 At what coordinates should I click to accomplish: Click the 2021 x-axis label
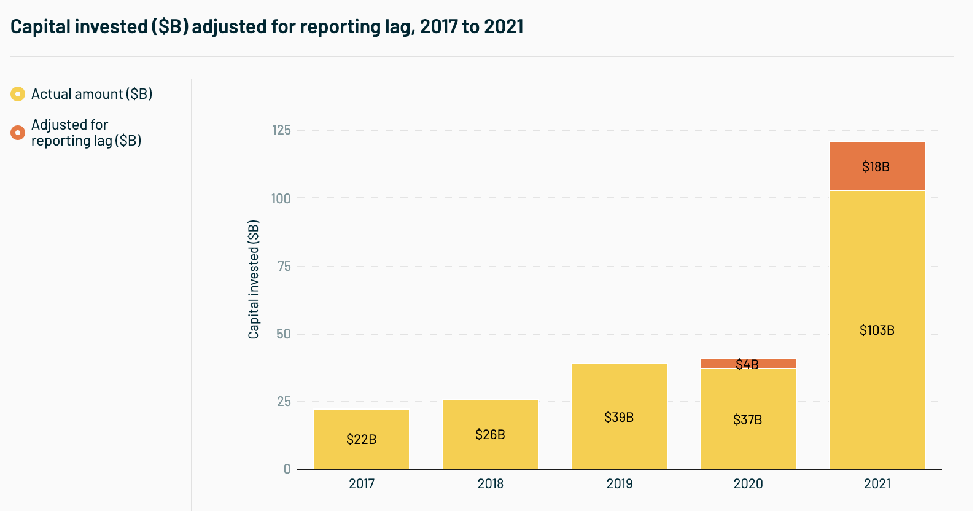pyautogui.click(x=877, y=484)
